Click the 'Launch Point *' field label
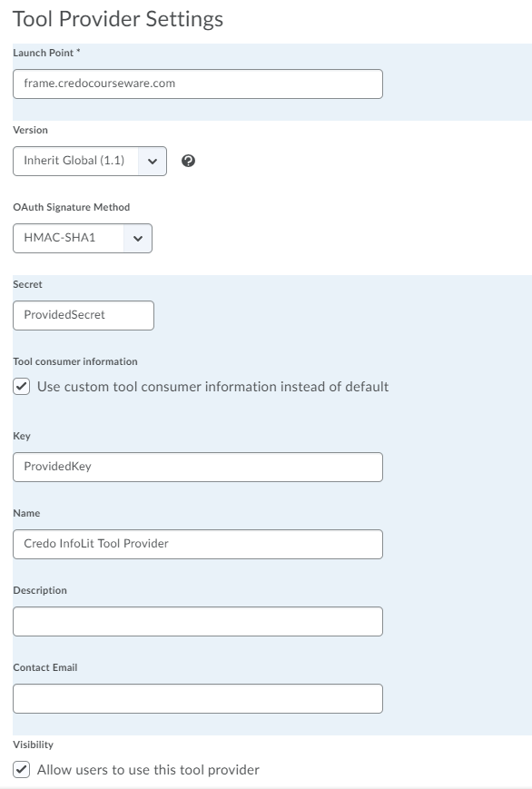This screenshot has height=789, width=532. [46, 53]
